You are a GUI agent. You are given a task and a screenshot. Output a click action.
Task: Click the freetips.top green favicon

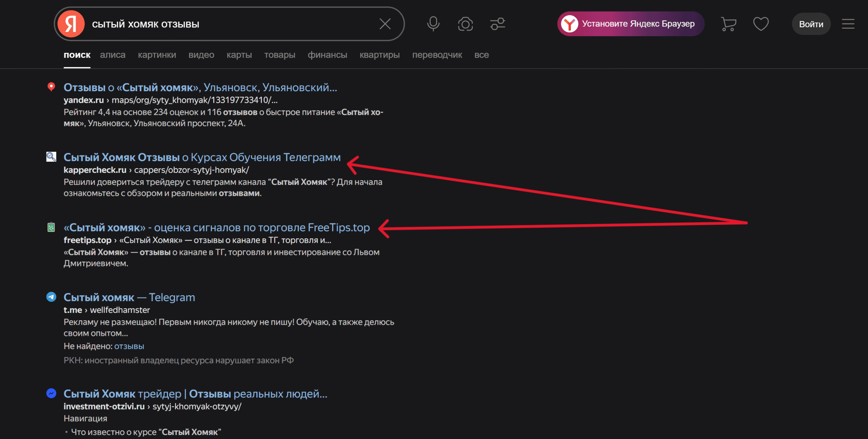point(51,227)
